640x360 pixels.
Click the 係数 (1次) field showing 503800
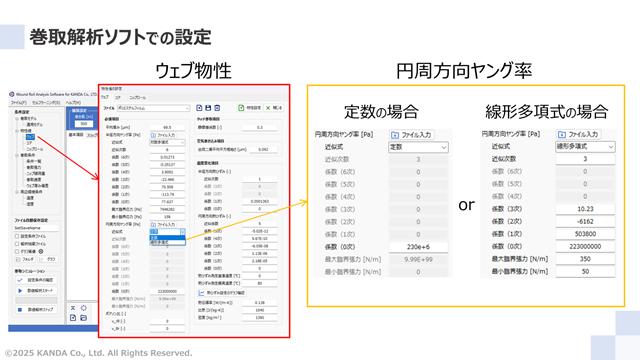pos(585,234)
